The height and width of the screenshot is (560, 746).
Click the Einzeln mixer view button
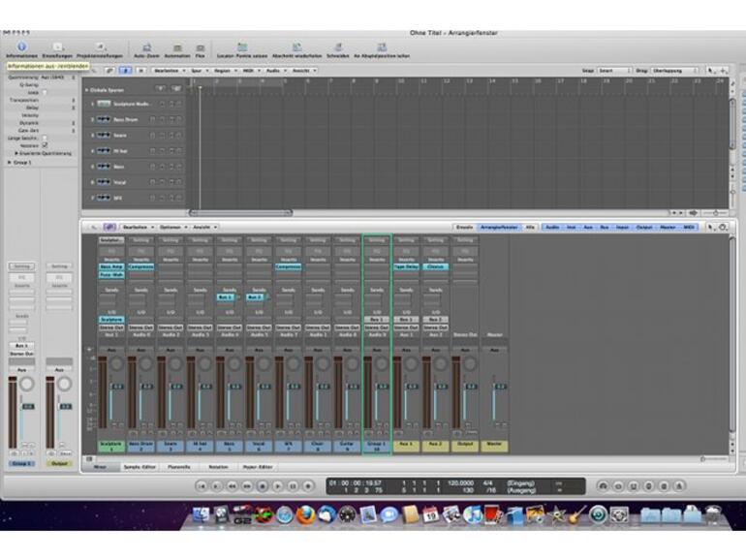pos(465,227)
